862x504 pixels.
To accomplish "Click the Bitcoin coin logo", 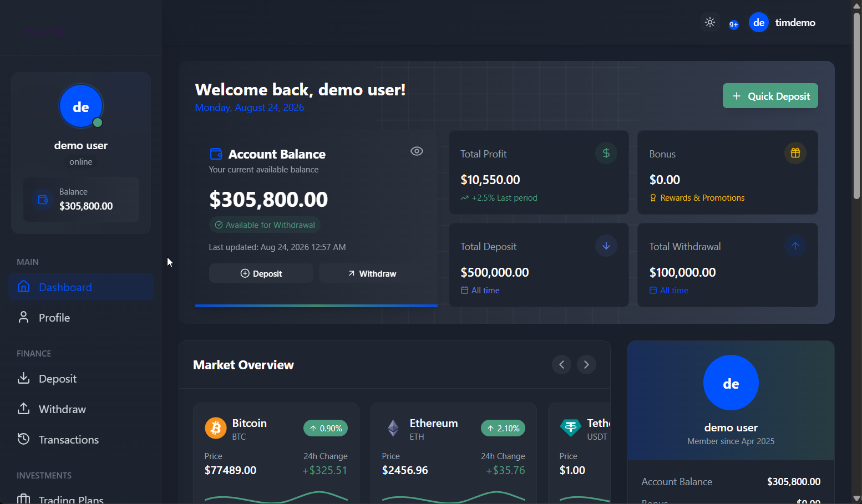I will (216, 428).
